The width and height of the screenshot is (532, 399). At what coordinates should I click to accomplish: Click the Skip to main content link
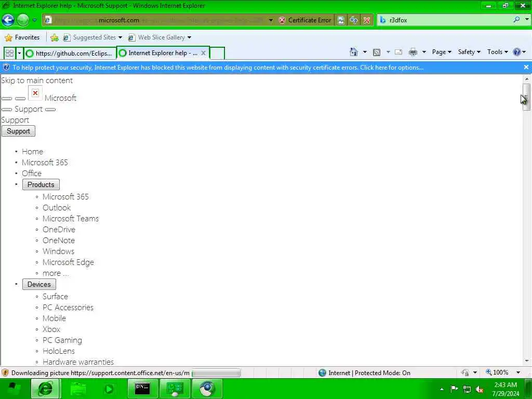(37, 81)
